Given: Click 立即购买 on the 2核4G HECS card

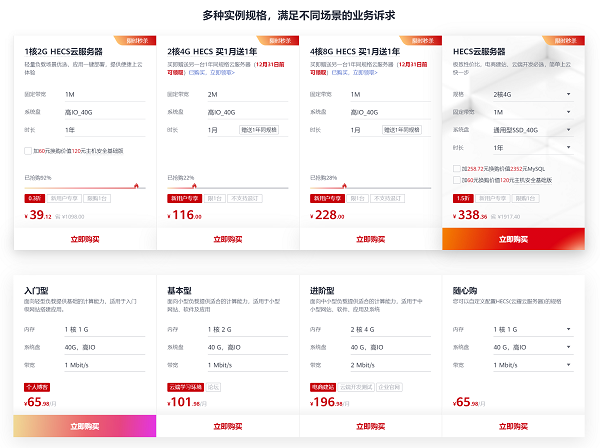Looking at the screenshot, I should coord(228,239).
